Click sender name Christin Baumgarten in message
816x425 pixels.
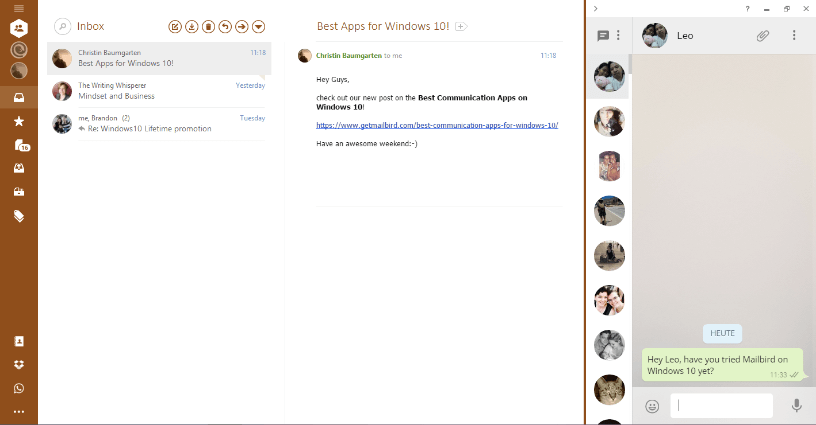349,56
